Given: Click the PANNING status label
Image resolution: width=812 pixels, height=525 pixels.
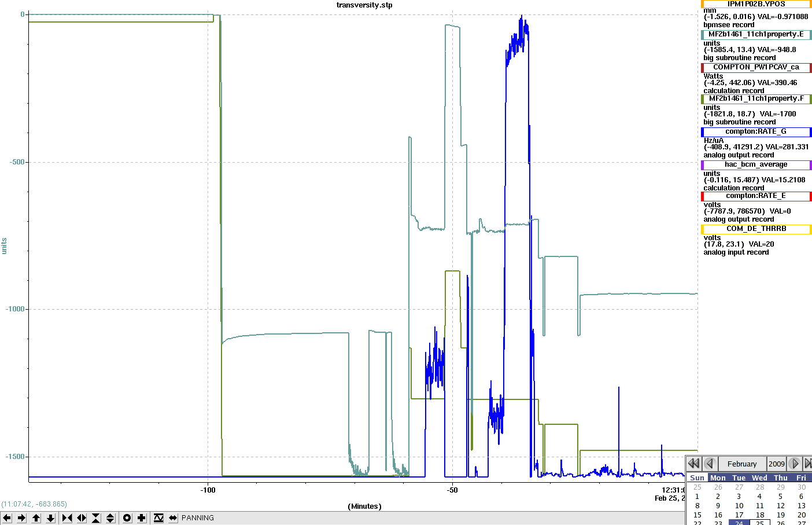Looking at the screenshot, I should (x=198, y=518).
